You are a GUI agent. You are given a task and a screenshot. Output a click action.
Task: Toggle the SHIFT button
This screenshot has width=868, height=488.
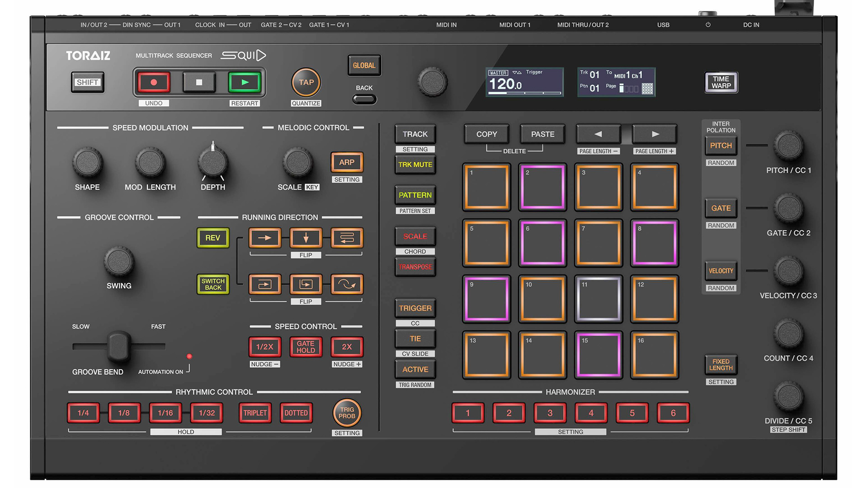click(87, 82)
